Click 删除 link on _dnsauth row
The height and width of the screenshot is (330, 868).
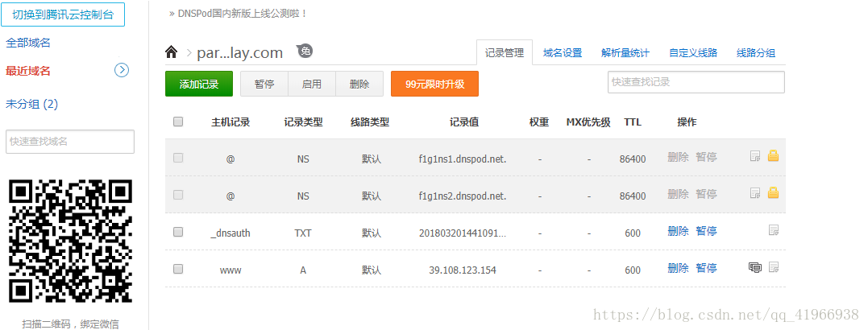[678, 231]
